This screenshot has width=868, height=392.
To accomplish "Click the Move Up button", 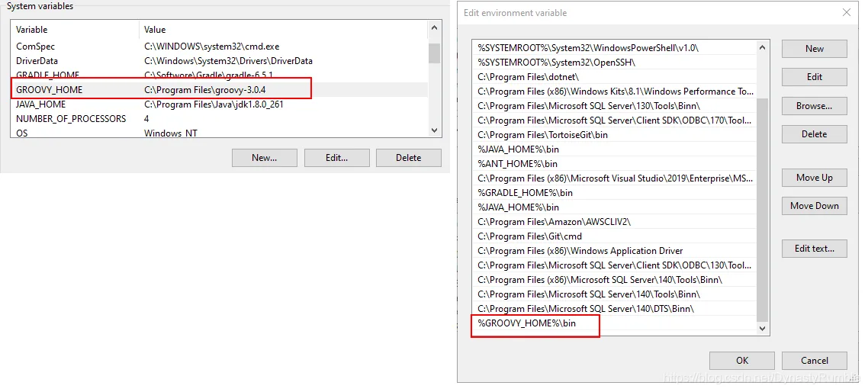I will coord(815,178).
